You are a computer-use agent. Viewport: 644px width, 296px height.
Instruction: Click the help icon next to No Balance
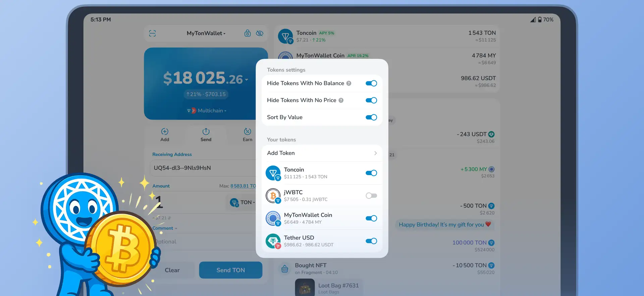pos(349,83)
